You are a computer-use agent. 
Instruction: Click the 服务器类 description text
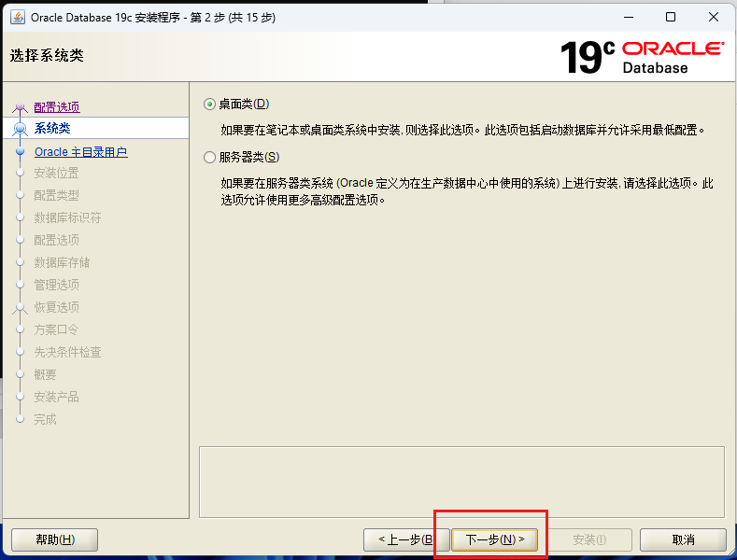(467, 191)
